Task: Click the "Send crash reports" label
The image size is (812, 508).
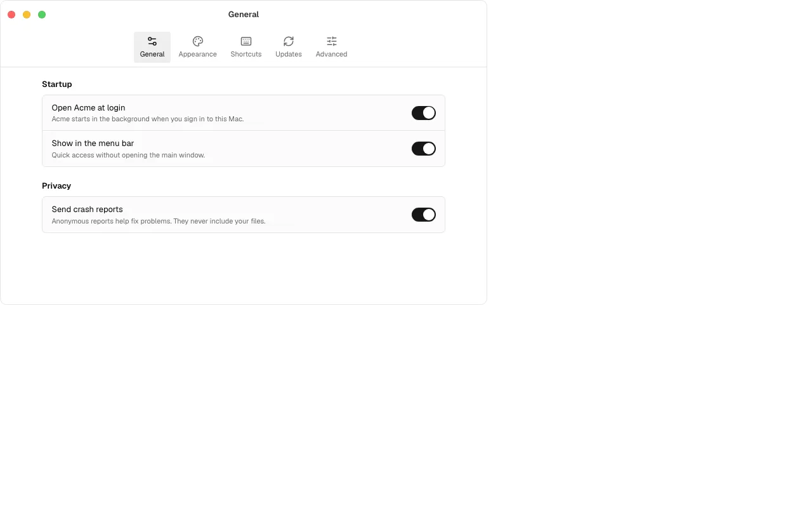Action: coord(88,210)
